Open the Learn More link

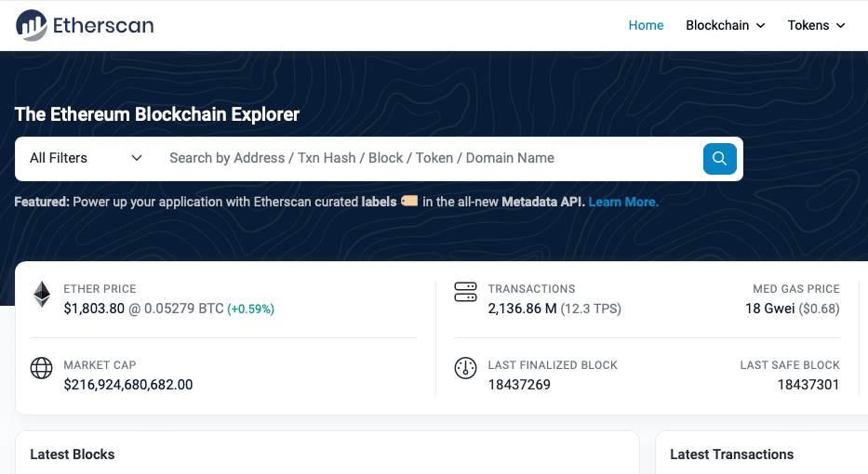623,202
